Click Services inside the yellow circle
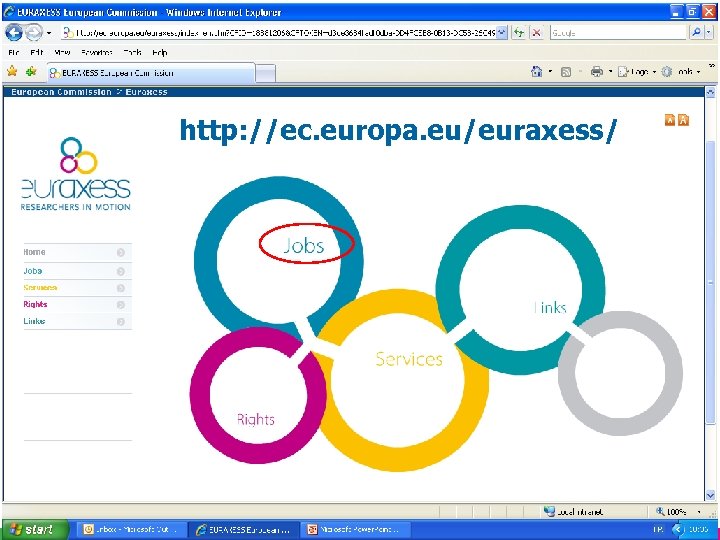 pos(409,359)
